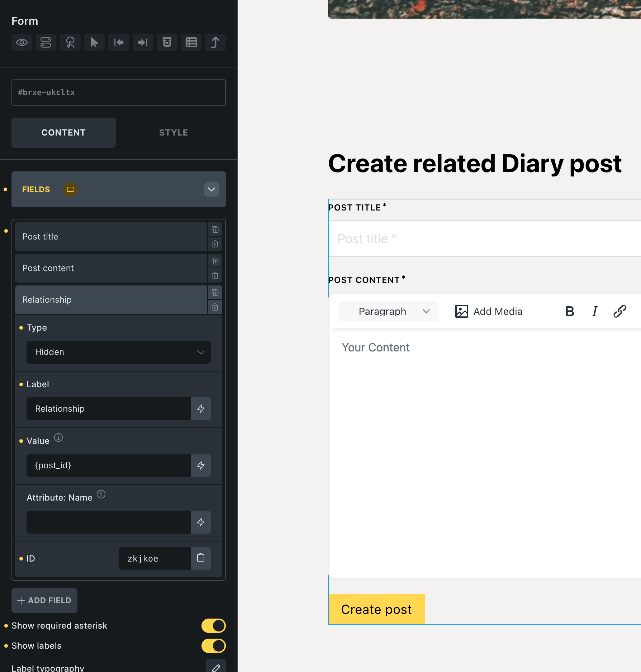Image resolution: width=641 pixels, height=672 pixels.
Task: Turn off Show labels toggle
Action: [x=213, y=646]
